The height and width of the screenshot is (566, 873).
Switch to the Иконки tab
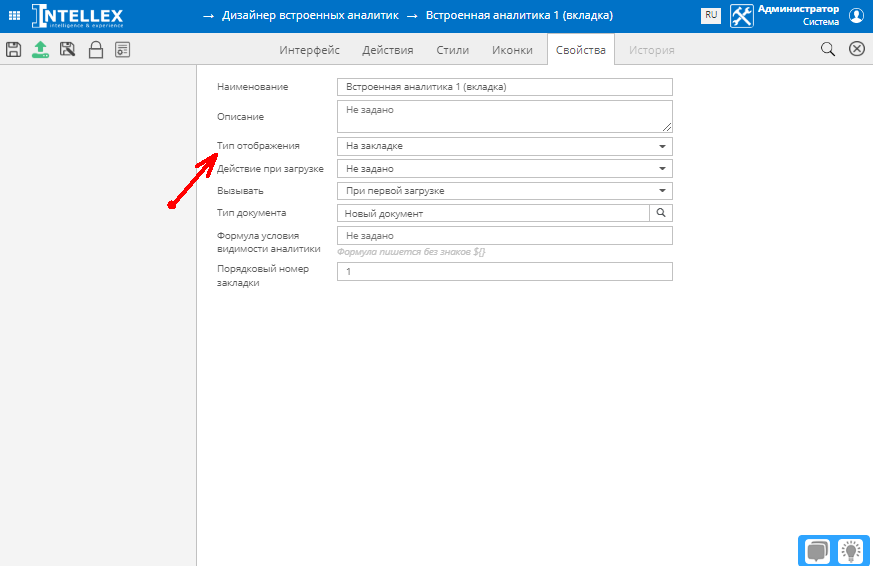tap(512, 50)
